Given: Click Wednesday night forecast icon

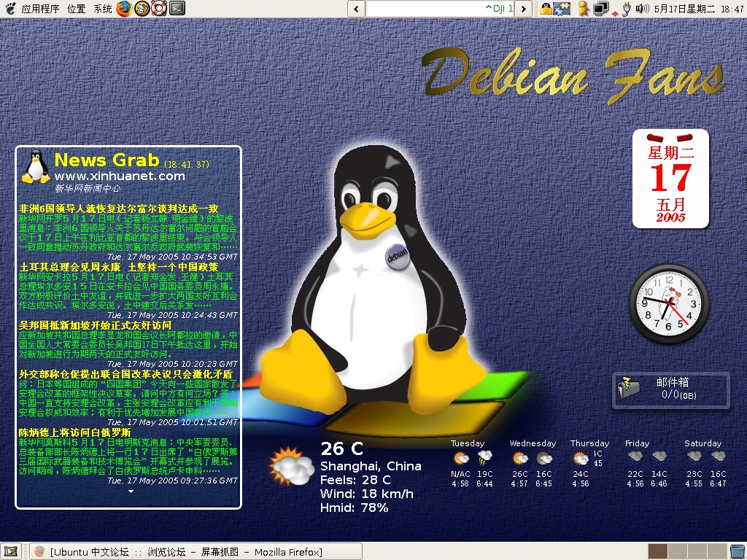Looking at the screenshot, I should pyautogui.click(x=544, y=459).
